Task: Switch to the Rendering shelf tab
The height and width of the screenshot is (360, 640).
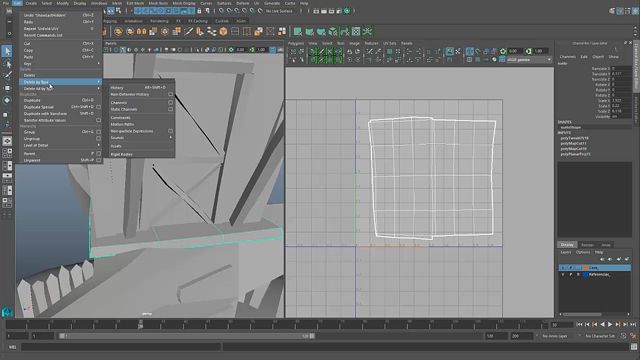Action: point(159,21)
